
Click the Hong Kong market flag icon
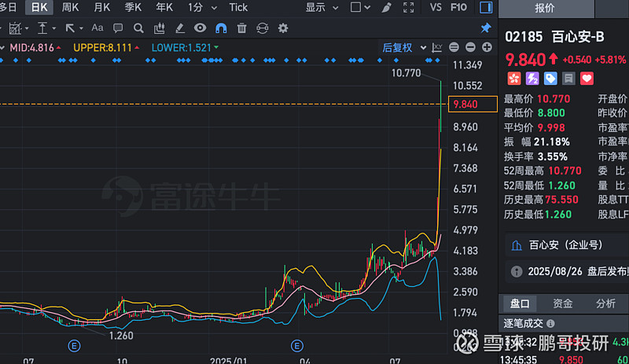coord(514,79)
